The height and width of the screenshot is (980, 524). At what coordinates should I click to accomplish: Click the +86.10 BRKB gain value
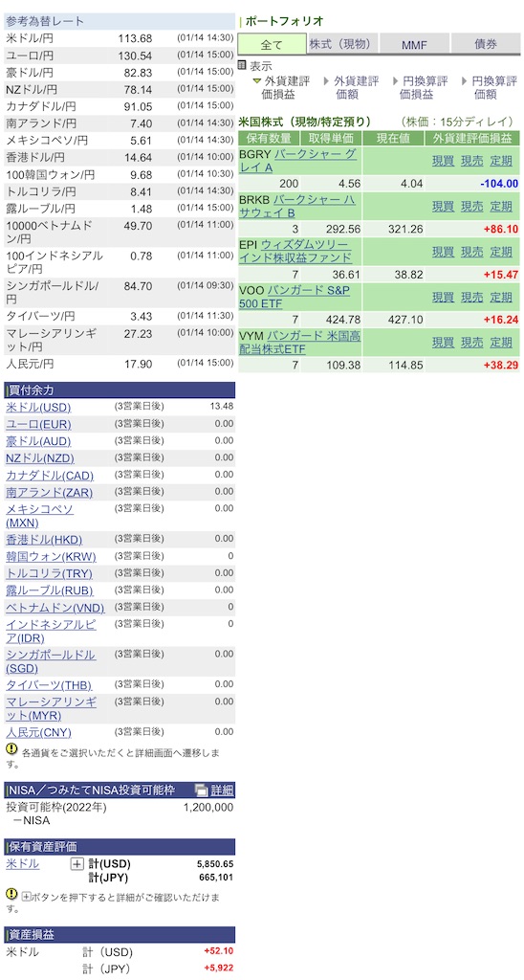click(x=501, y=230)
